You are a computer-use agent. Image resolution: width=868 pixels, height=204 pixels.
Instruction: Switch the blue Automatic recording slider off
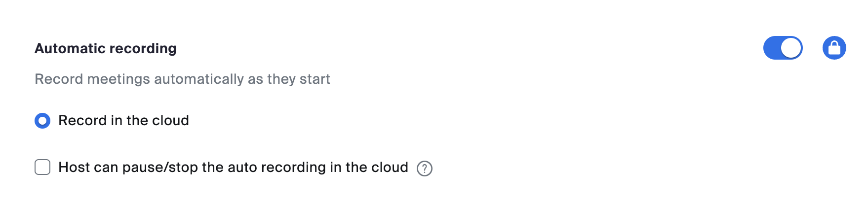(x=783, y=48)
